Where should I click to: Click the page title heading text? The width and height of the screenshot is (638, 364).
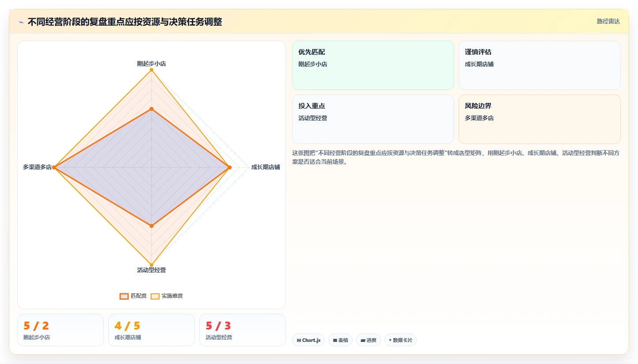pyautogui.click(x=125, y=22)
